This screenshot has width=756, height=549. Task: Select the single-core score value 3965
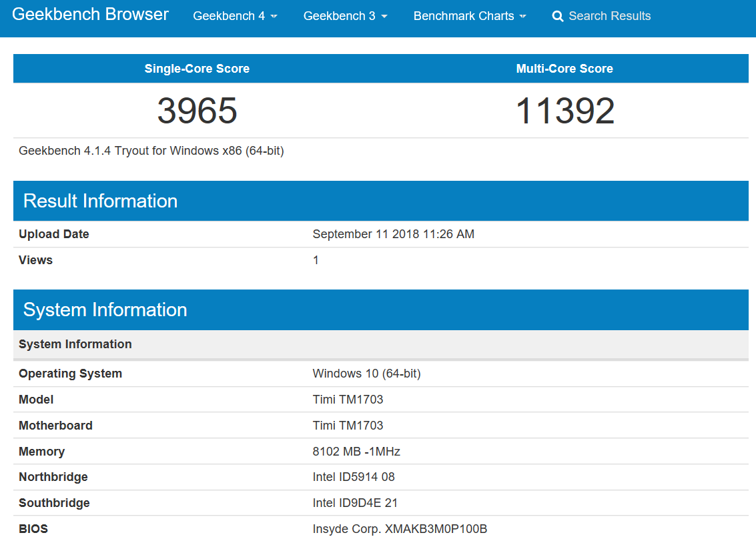(x=197, y=111)
